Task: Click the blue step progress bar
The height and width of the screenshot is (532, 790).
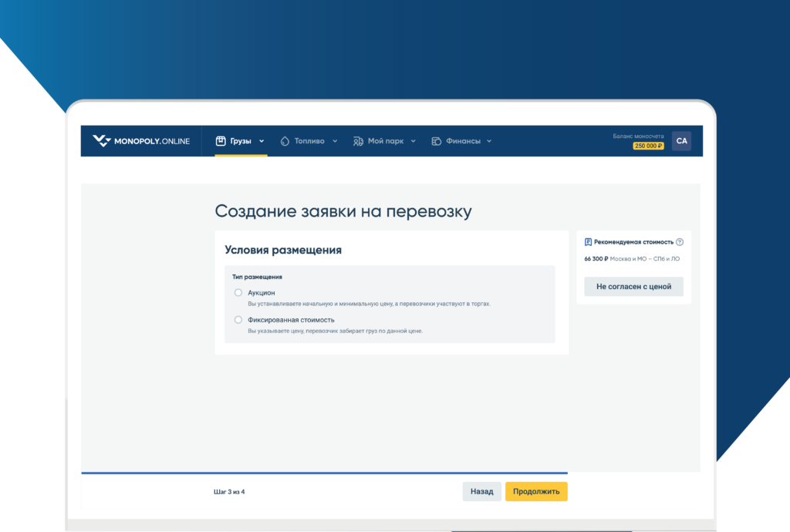Action: 324,473
